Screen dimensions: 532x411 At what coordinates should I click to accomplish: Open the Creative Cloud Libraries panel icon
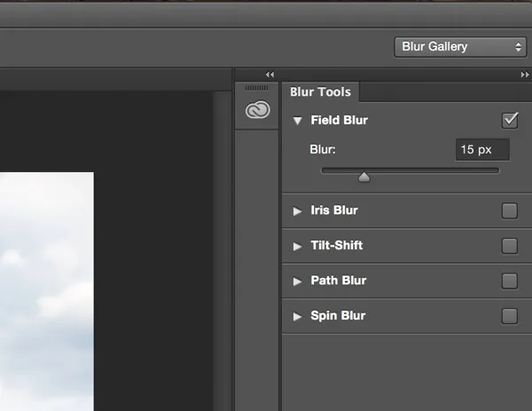point(257,109)
